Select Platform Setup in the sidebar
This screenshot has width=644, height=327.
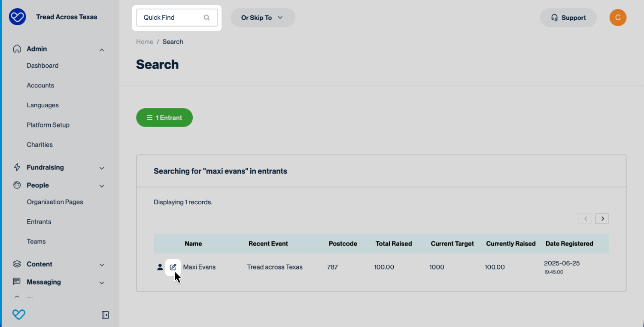click(48, 125)
